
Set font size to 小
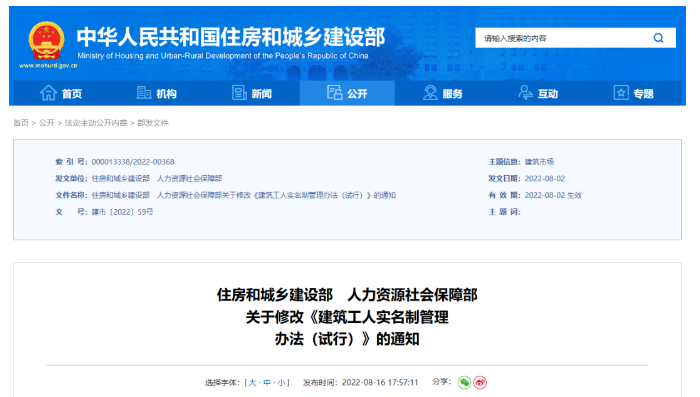pos(281,382)
